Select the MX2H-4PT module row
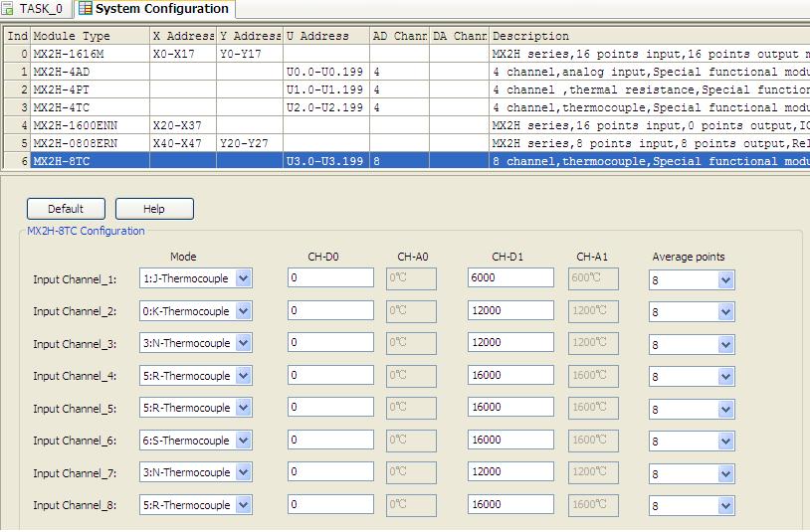Image resolution: width=810 pixels, height=532 pixels. [407, 89]
